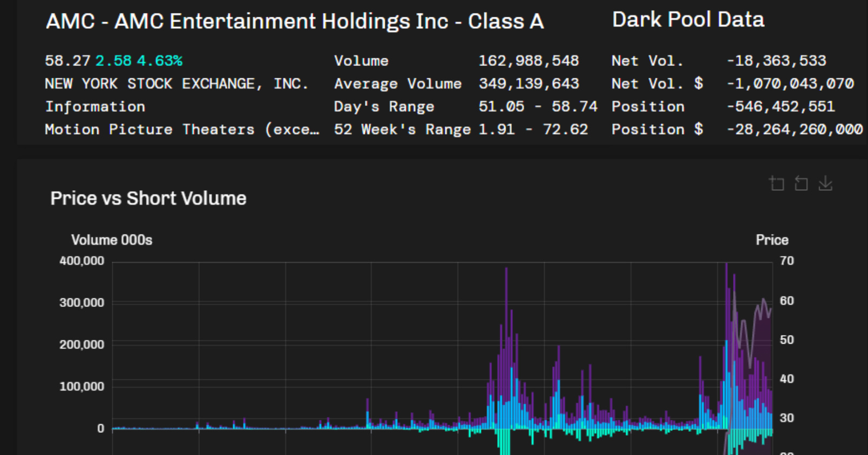Click the 70 price axis label

(x=787, y=261)
